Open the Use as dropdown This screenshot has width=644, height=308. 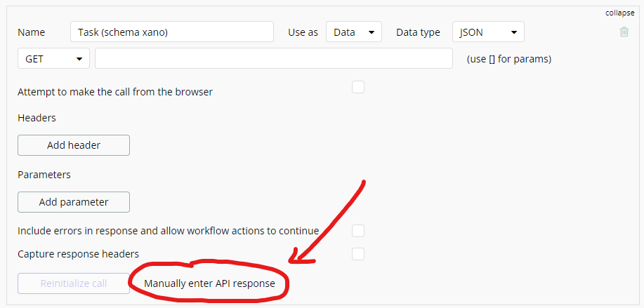pyautogui.click(x=353, y=32)
